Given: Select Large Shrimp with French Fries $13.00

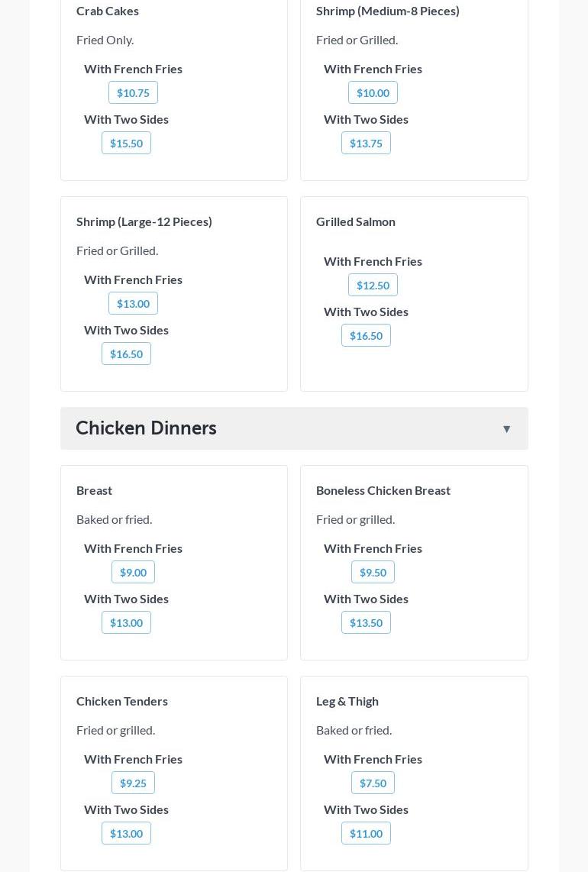Looking at the screenshot, I should pos(133,304).
